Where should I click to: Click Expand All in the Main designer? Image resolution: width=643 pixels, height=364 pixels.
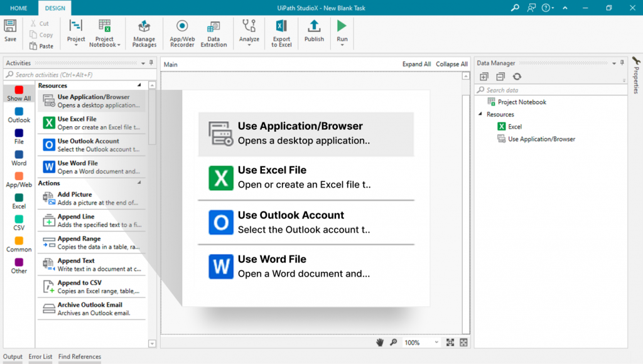[416, 64]
